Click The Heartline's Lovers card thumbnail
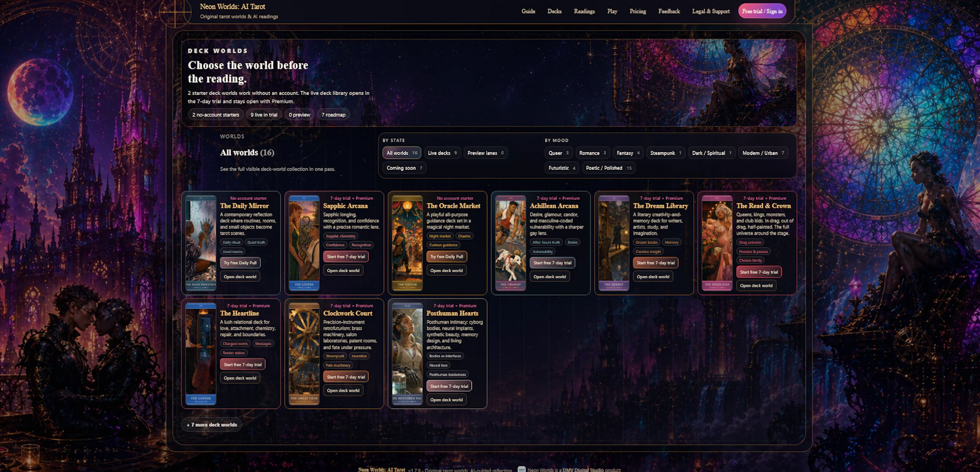980x472 pixels. (201, 354)
